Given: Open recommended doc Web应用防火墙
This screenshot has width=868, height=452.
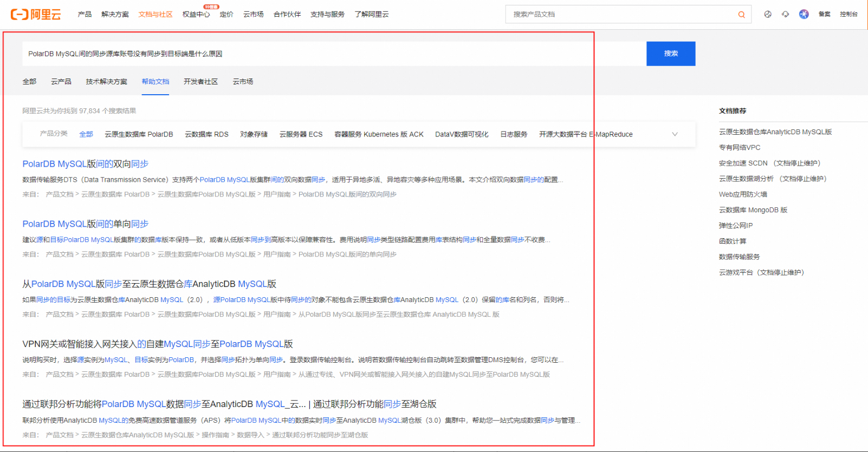Looking at the screenshot, I should click(743, 195).
